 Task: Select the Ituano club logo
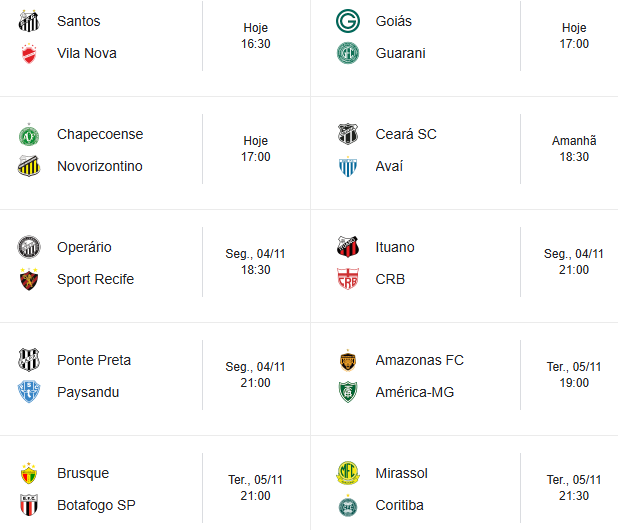[347, 247]
